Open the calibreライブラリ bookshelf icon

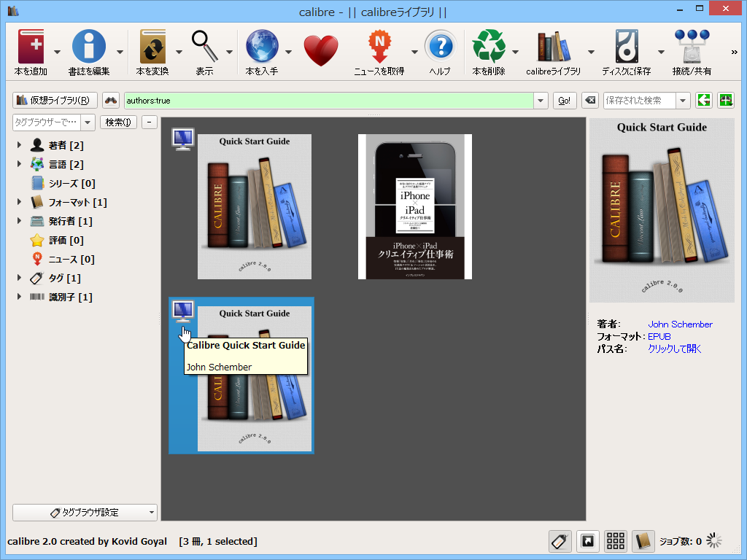pos(554,47)
